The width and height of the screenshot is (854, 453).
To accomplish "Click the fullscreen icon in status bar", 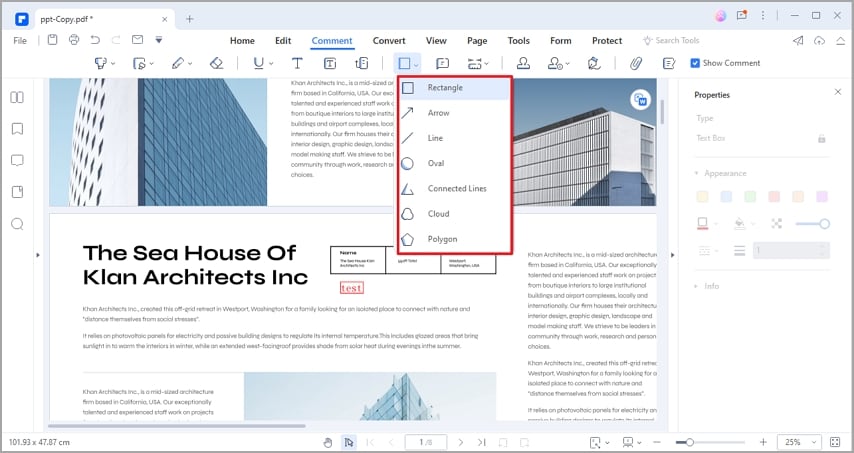I will point(835,442).
